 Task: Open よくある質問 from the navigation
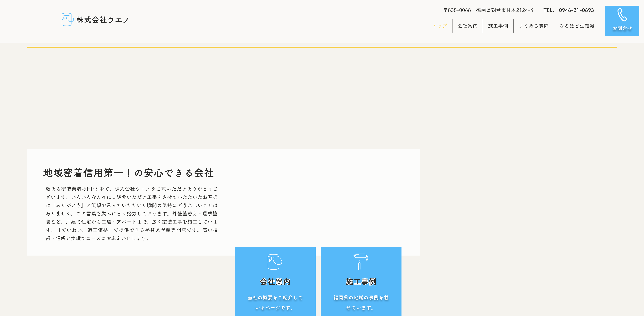tap(534, 26)
